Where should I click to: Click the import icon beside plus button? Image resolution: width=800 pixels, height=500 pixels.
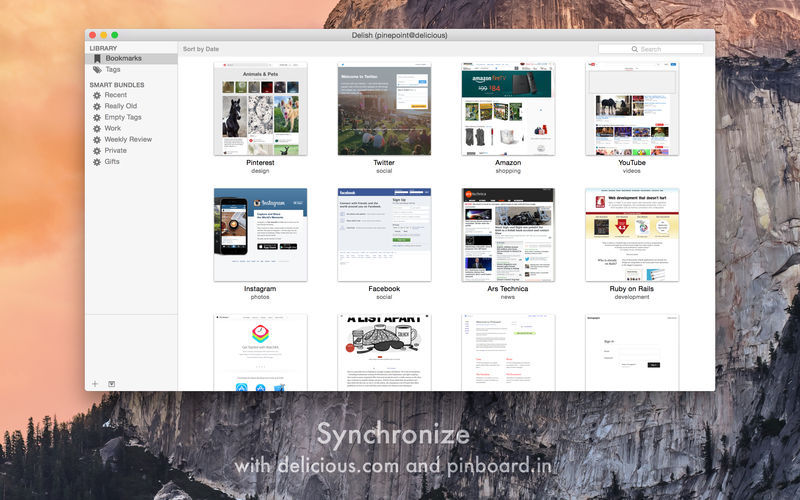(112, 383)
